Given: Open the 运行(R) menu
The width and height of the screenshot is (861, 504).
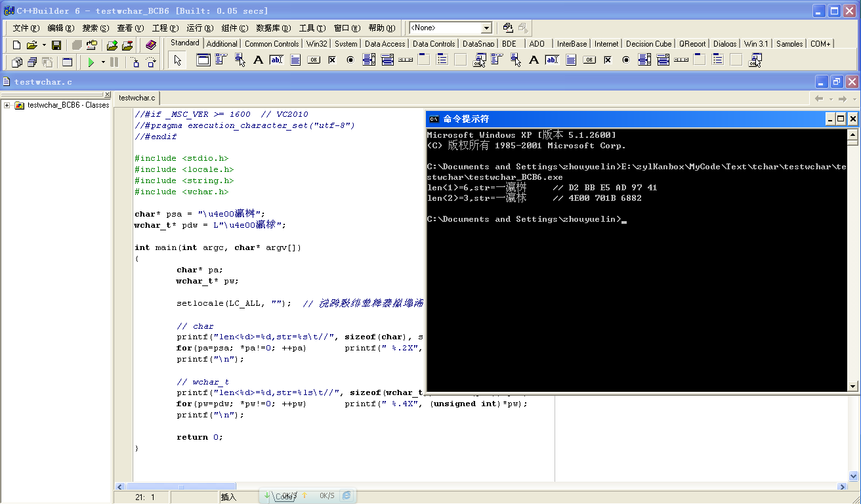Looking at the screenshot, I should point(200,28).
